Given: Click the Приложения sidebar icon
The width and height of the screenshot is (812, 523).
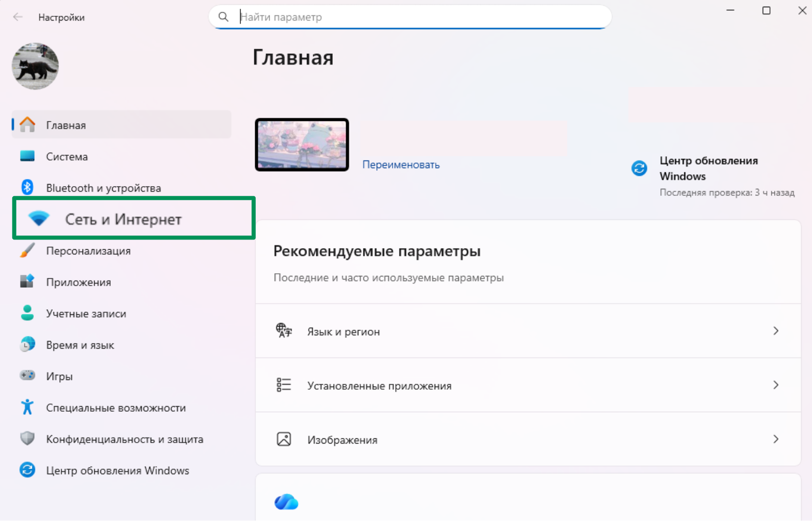Looking at the screenshot, I should coord(27,281).
